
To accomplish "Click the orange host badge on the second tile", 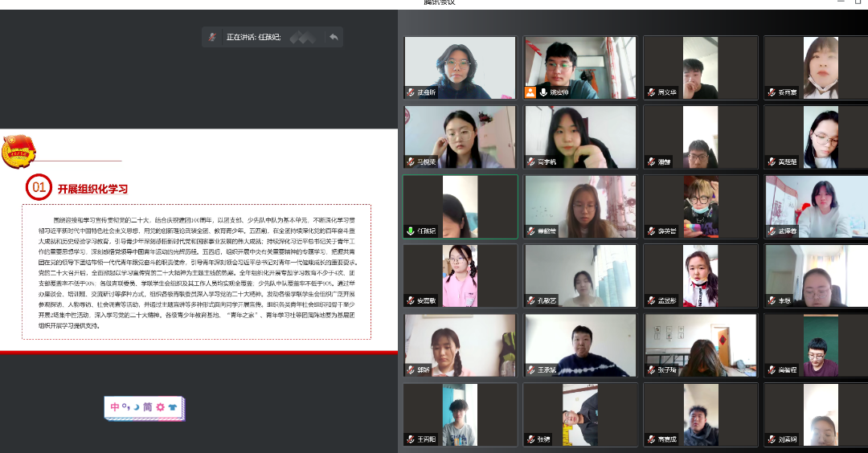I will 530,92.
